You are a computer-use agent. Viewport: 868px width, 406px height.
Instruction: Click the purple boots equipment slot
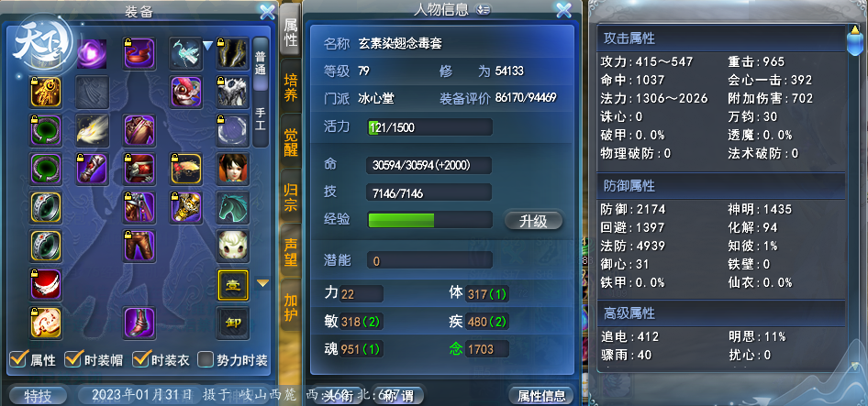(139, 323)
